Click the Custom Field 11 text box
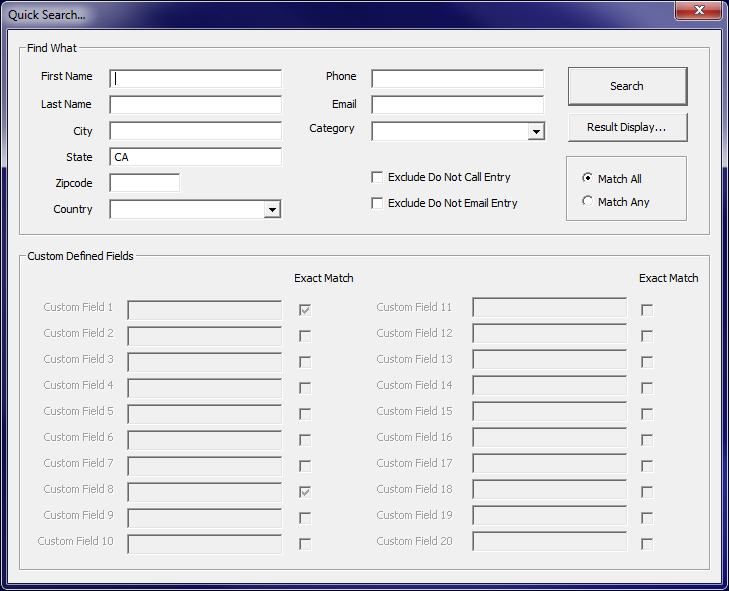This screenshot has width=729, height=591. click(x=549, y=308)
